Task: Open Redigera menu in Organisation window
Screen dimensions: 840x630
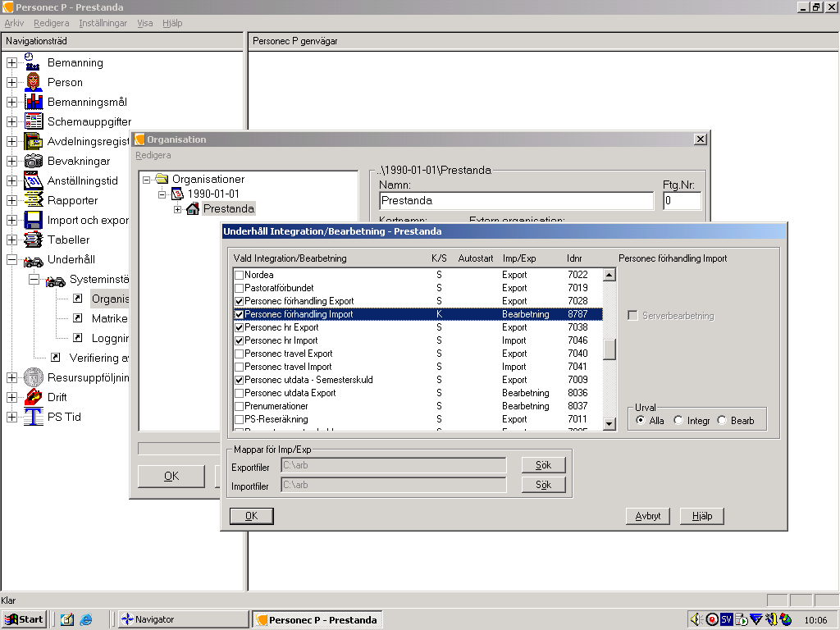Action: (153, 155)
